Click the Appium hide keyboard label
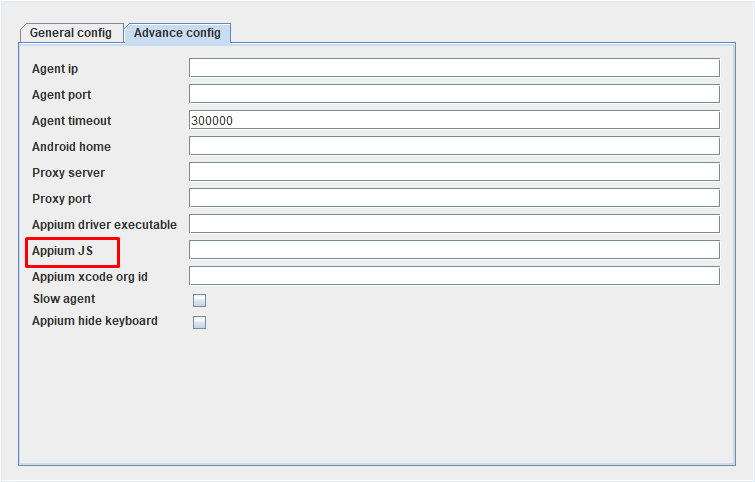The width and height of the screenshot is (755, 482). (x=95, y=321)
